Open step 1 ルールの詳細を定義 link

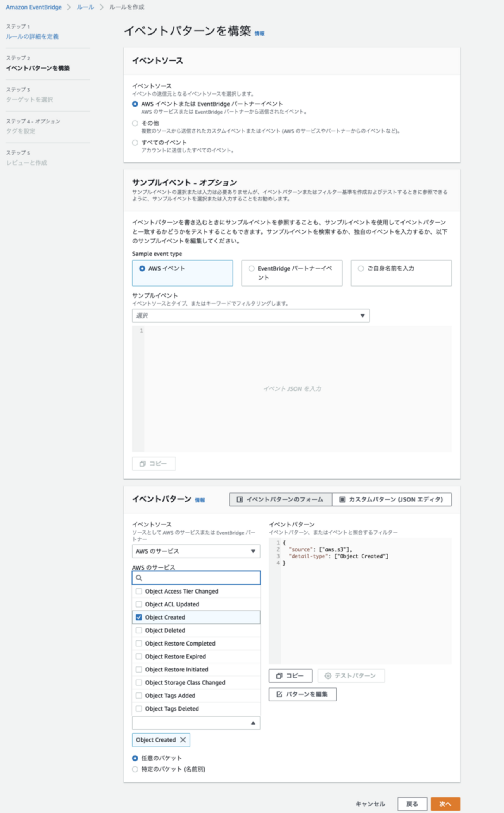pyautogui.click(x=32, y=36)
